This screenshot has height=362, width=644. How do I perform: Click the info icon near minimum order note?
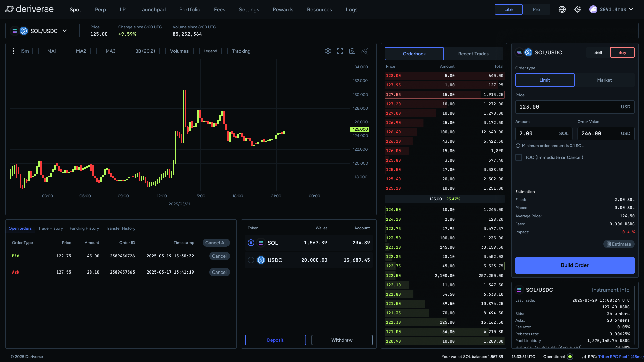pos(518,146)
